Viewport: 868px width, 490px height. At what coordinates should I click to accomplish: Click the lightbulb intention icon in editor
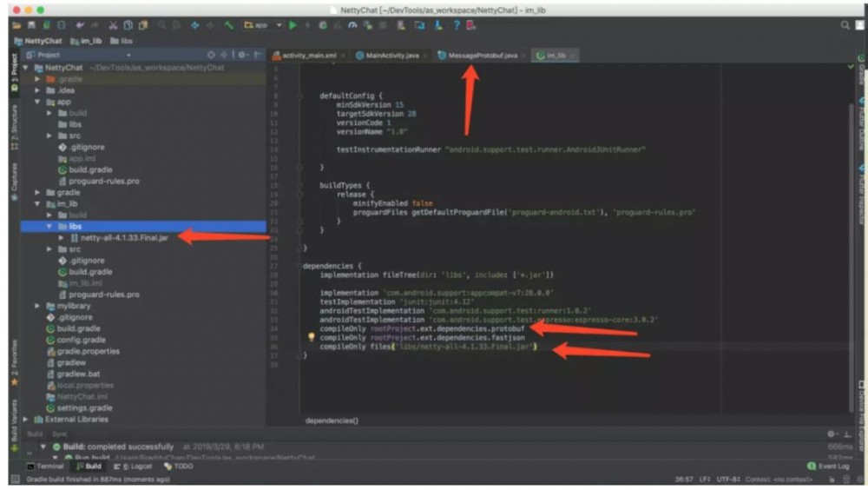pyautogui.click(x=311, y=337)
